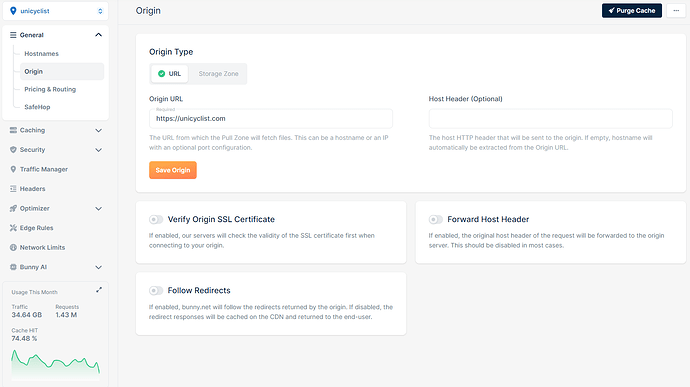Click the General menu hamburger icon
The height and width of the screenshot is (387, 690).
[x=13, y=35]
